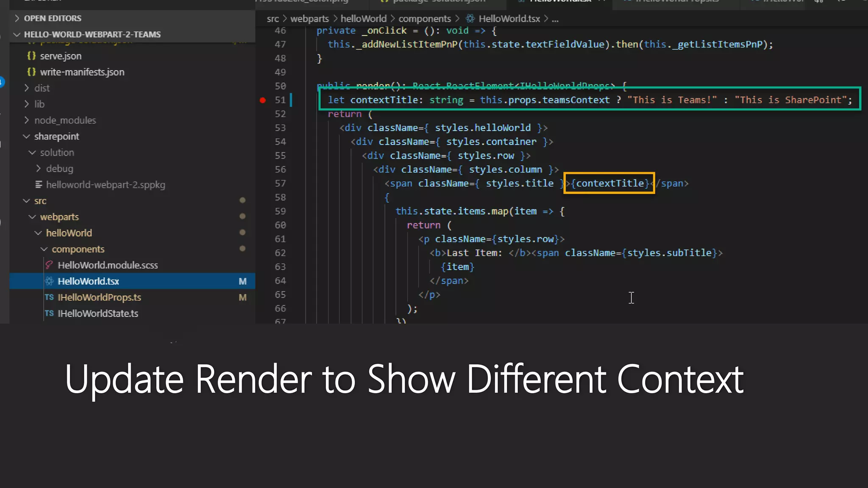Image resolution: width=868 pixels, height=488 pixels.
Task: Click the breadcrumb ellipsis
Action: 555,19
